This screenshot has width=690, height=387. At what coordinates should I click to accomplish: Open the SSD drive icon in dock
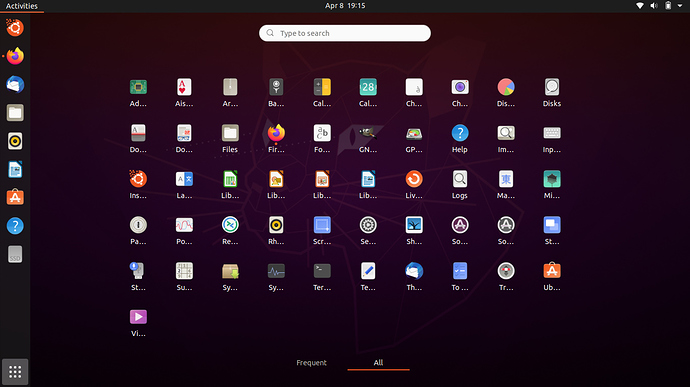pyautogui.click(x=15, y=254)
